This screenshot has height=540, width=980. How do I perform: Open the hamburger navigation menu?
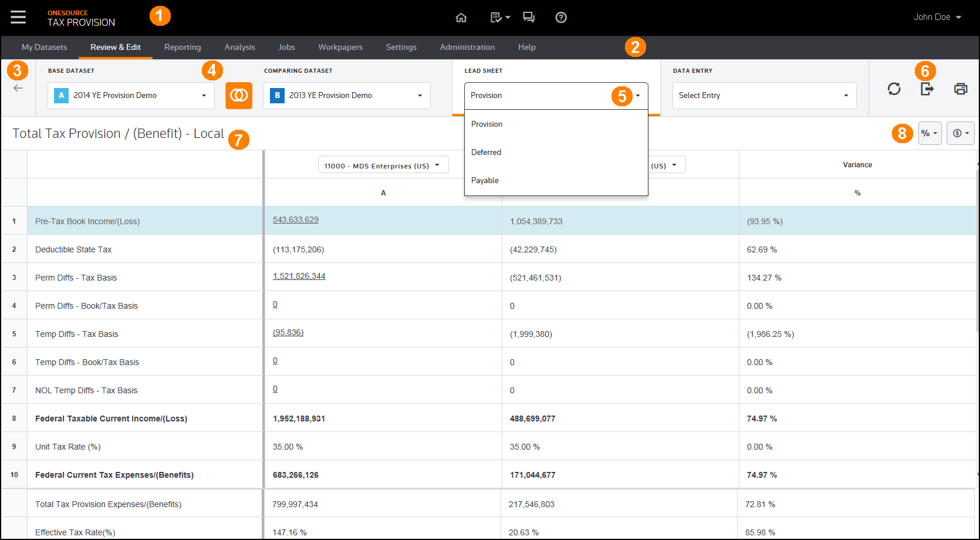click(18, 17)
